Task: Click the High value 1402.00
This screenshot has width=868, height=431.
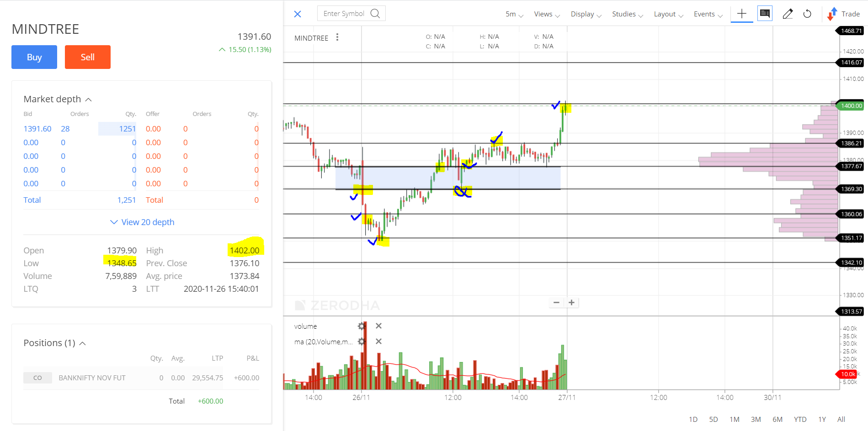Action: click(245, 250)
